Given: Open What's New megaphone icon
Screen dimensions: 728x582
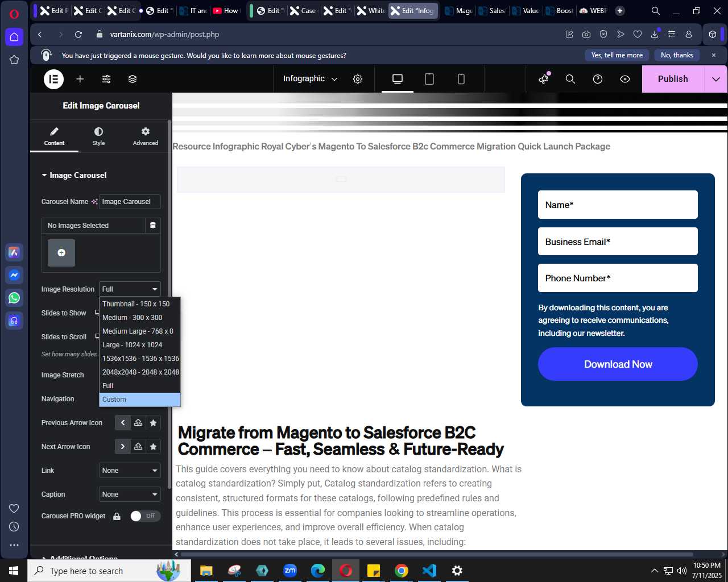Looking at the screenshot, I should coord(544,79).
